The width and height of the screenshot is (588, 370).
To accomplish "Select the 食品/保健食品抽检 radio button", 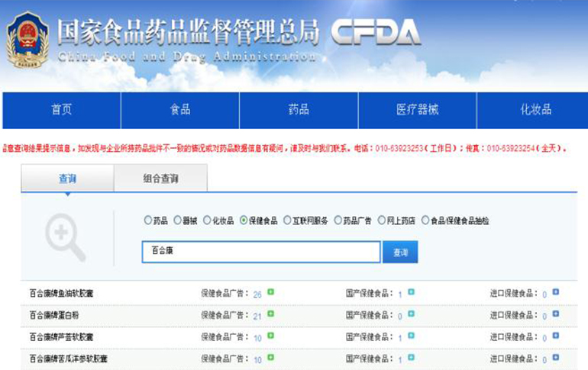I will [425, 220].
